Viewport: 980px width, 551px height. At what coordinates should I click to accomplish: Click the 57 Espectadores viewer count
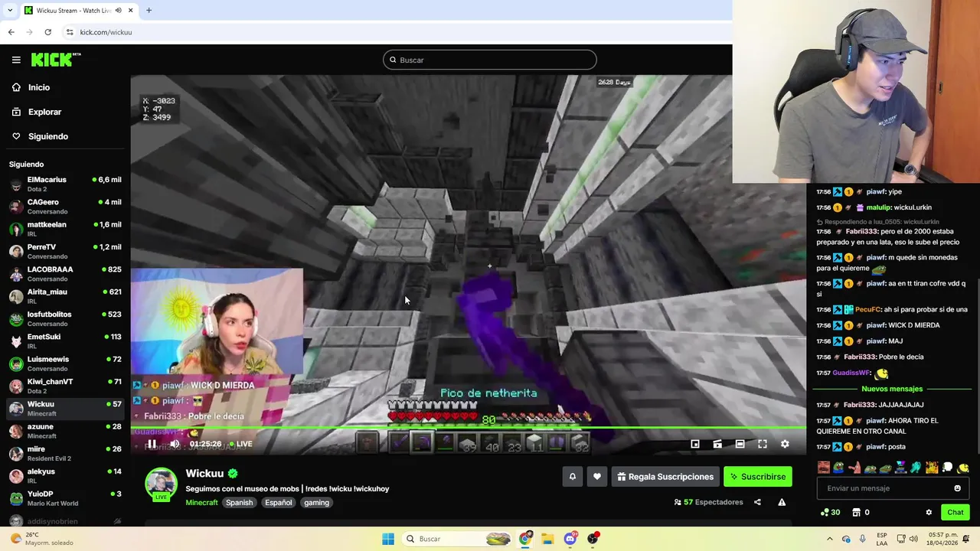[x=708, y=502]
